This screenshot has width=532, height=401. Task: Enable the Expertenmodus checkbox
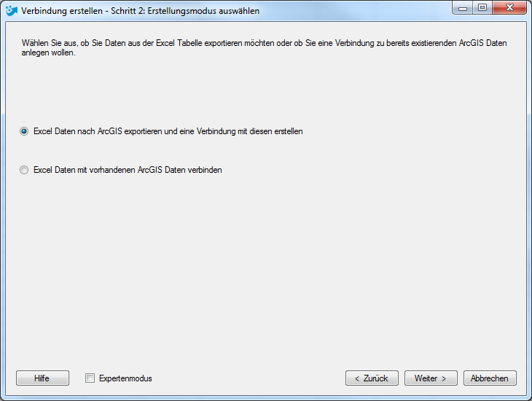(90, 378)
